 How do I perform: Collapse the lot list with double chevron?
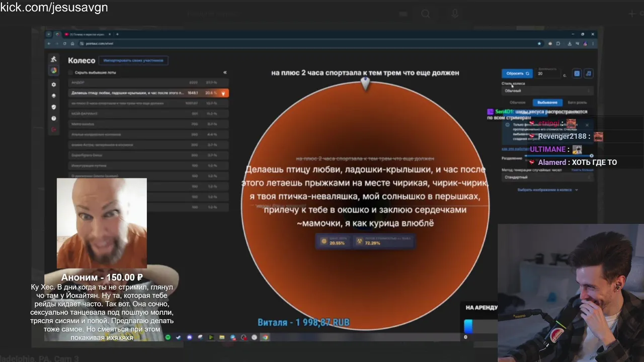click(x=225, y=72)
